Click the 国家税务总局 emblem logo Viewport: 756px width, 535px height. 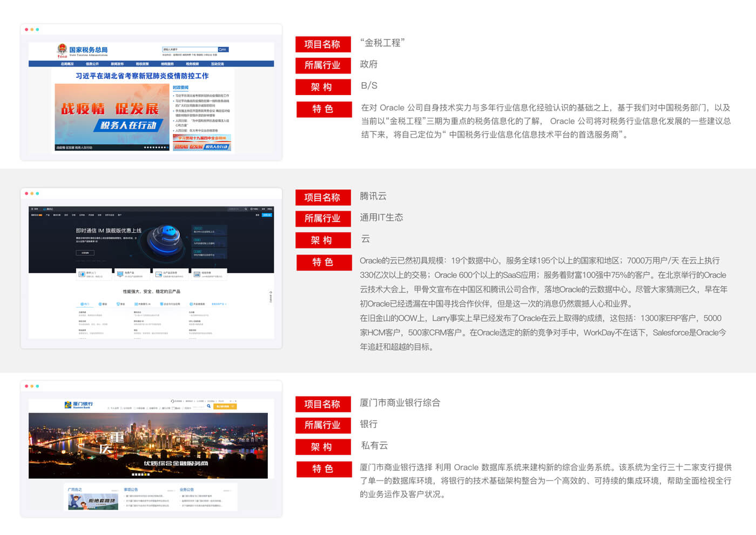[62, 50]
